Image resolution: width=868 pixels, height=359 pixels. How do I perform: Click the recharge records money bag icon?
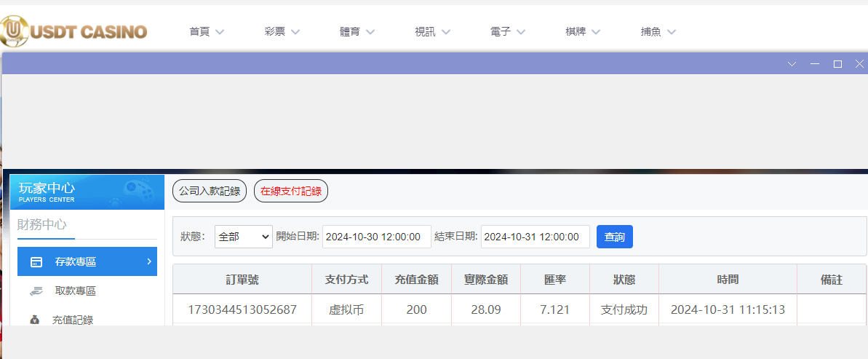(x=35, y=320)
